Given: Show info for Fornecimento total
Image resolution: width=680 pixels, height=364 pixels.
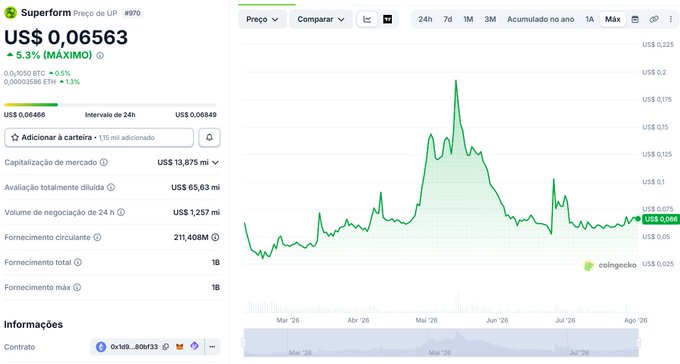Looking at the screenshot, I should tap(78, 262).
